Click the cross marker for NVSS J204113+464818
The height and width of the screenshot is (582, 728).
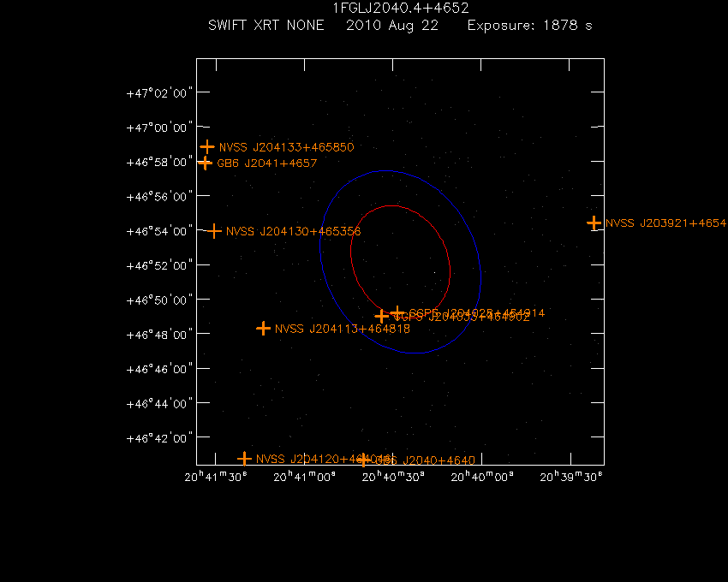263,329
